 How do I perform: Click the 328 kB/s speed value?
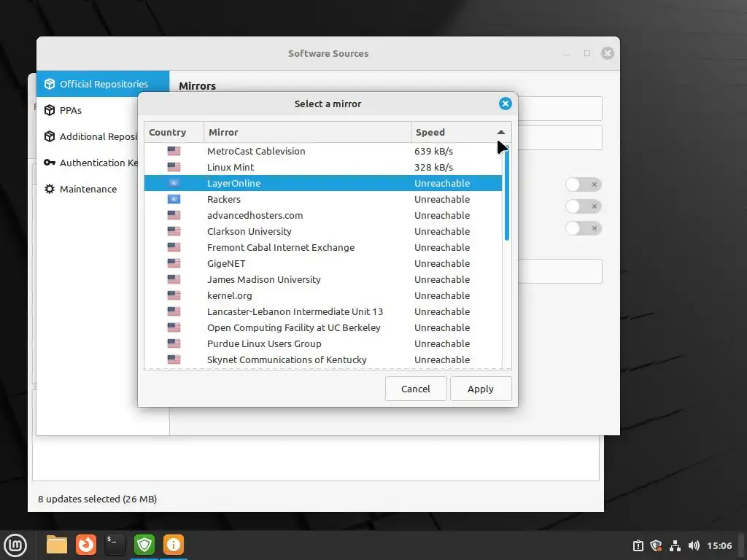click(x=433, y=167)
